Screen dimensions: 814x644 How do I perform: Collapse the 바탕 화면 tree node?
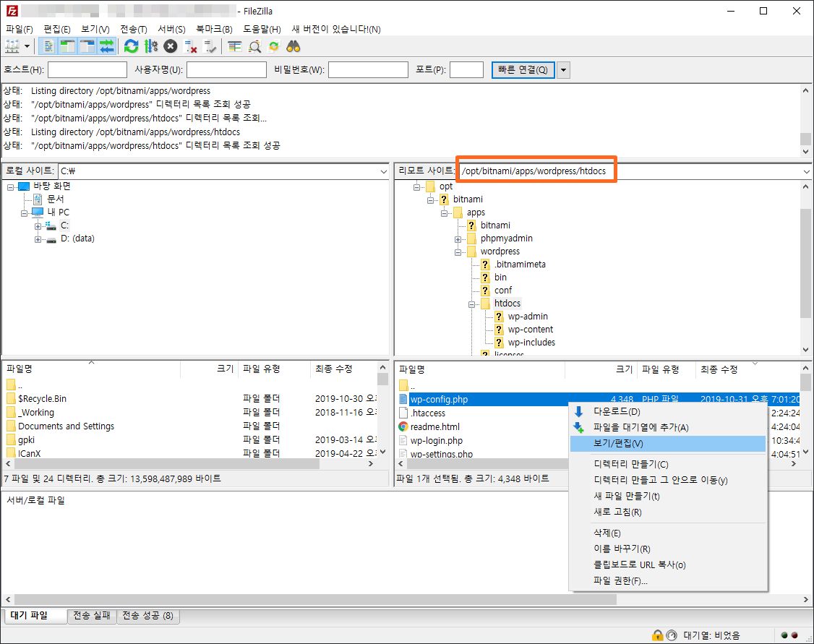(x=10, y=186)
